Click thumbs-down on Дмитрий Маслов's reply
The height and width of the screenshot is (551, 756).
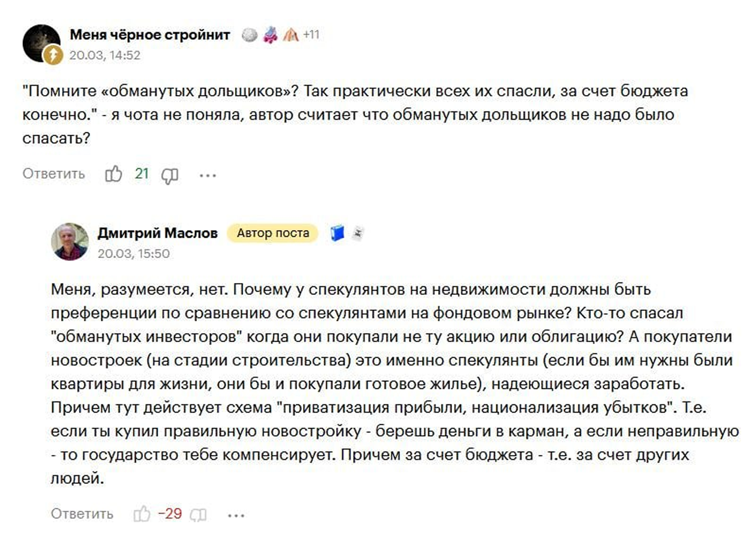198,515
